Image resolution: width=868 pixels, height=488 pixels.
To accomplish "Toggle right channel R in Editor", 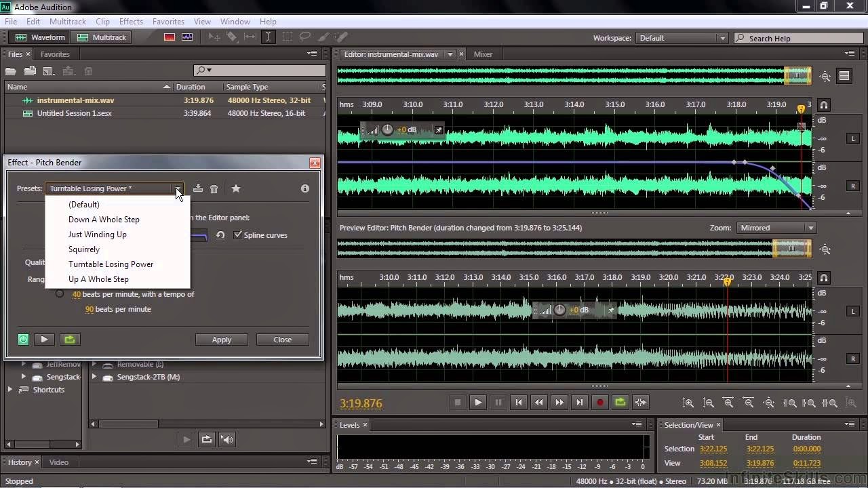I will pyautogui.click(x=853, y=186).
